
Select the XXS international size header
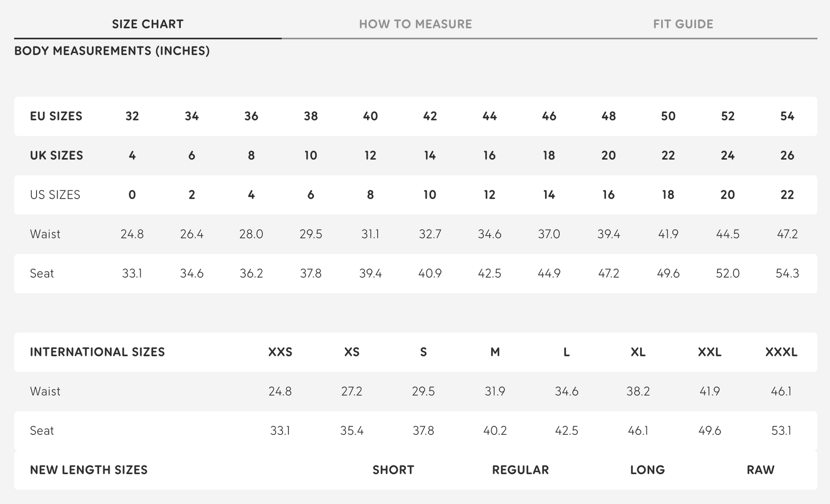[280, 352]
